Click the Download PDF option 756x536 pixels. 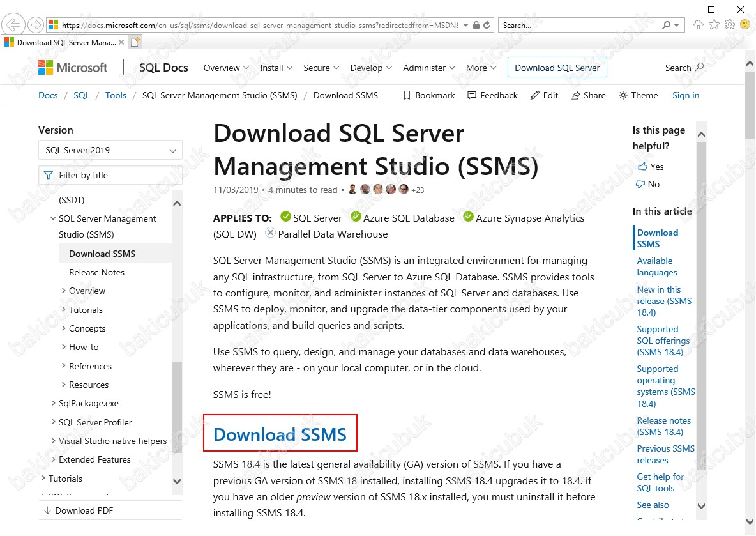(x=78, y=510)
